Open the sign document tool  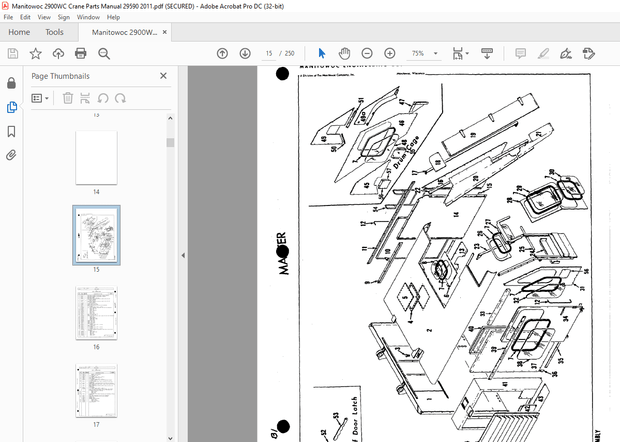pyautogui.click(x=566, y=53)
